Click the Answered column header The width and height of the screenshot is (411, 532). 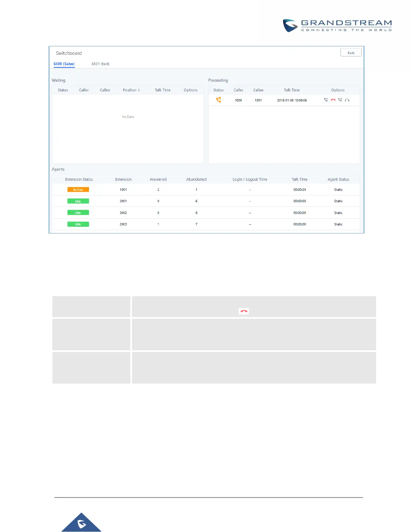coord(158,179)
